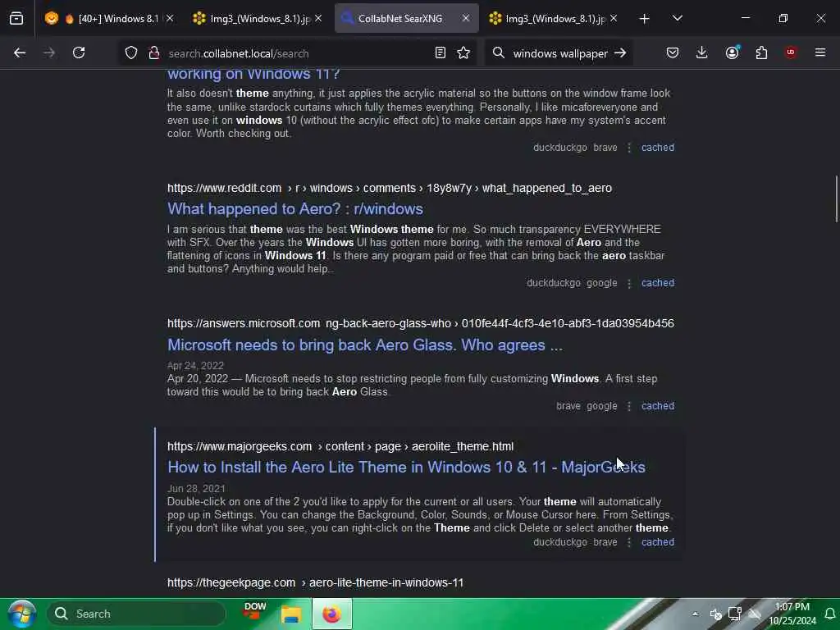This screenshot has height=630, width=840.
Task: Click magnifier icon in search box
Action: [x=498, y=52]
